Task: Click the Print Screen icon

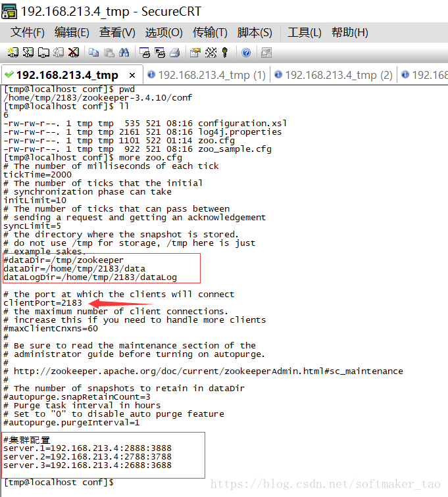Action: [x=145, y=53]
